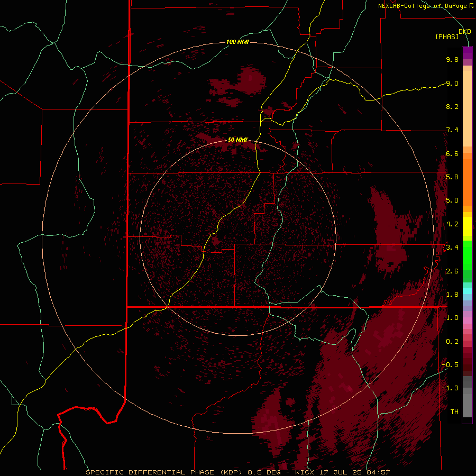The height and width of the screenshot is (476, 476).
Task: Click the 1.8 value on the color scale
Action: pos(452,295)
